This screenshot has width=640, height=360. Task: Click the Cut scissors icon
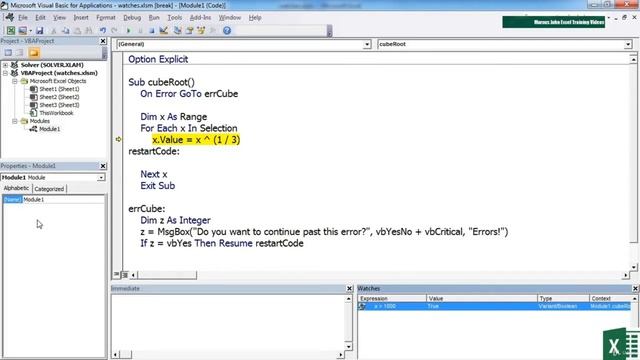click(x=53, y=31)
